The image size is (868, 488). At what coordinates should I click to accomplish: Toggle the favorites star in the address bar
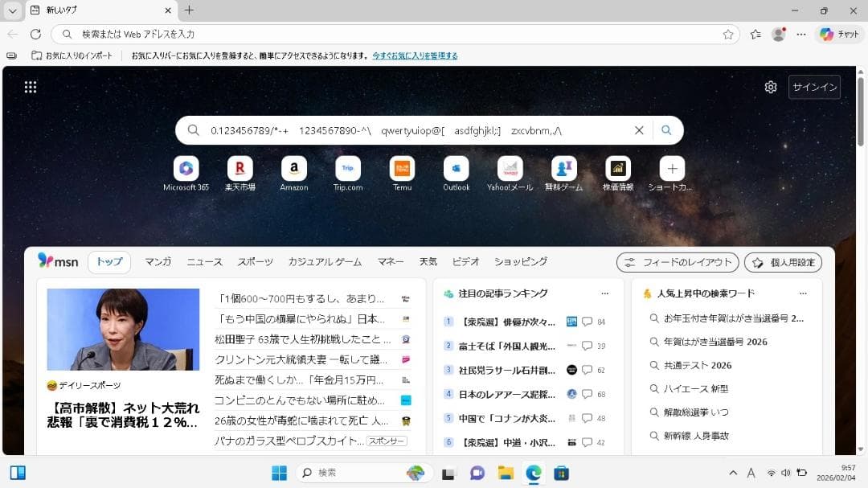click(727, 34)
